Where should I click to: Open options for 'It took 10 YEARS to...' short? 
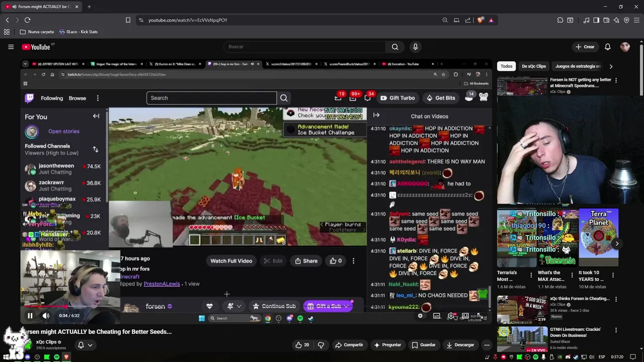(613, 275)
